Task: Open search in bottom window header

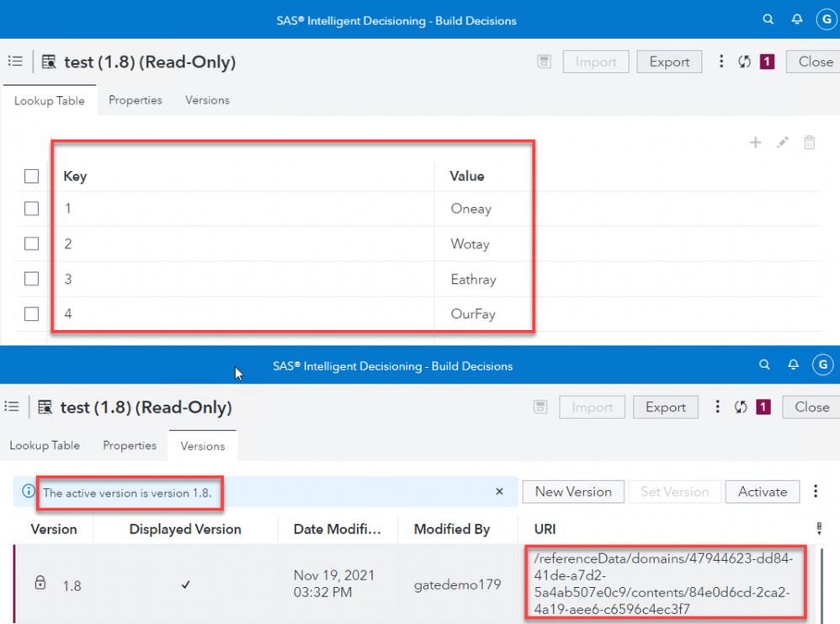Action: point(764,365)
